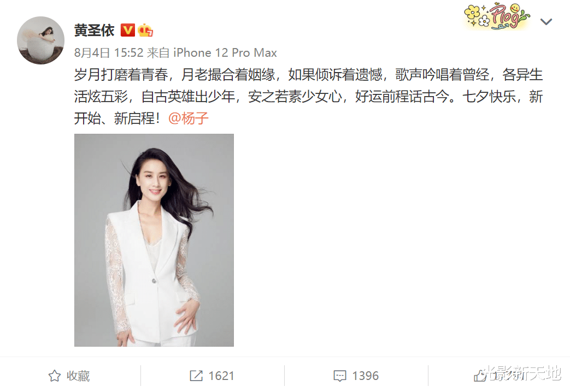Click the smiley face on the Plog badge
Screen dimensions: 570x392
tap(515, 8)
